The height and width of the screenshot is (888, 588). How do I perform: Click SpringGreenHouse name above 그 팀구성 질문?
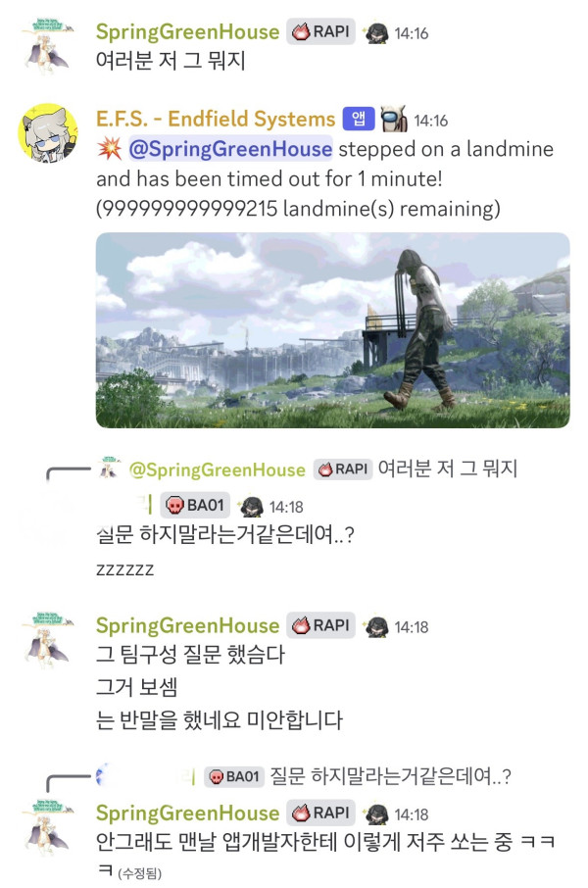coord(187,625)
